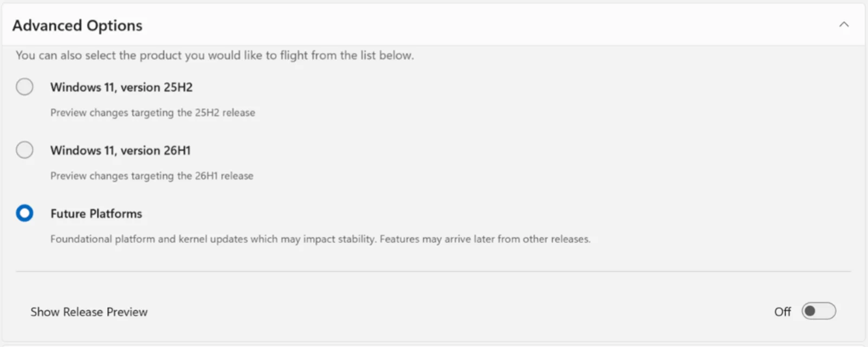Click the selected Future Platforms radio button

tap(24, 213)
